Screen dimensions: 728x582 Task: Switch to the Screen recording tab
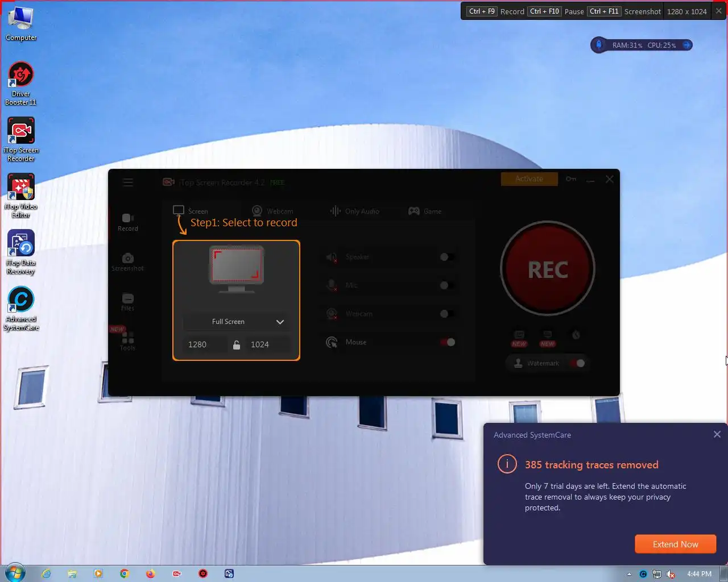[191, 211]
